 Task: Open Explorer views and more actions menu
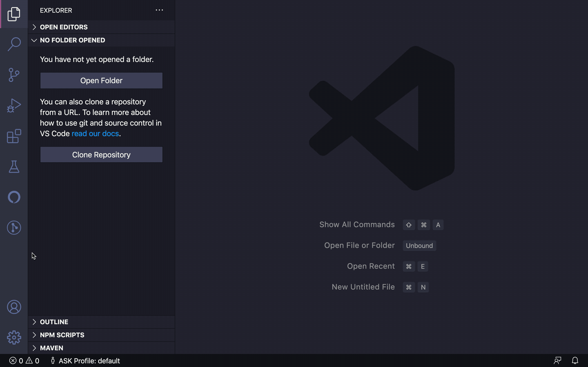point(159,10)
